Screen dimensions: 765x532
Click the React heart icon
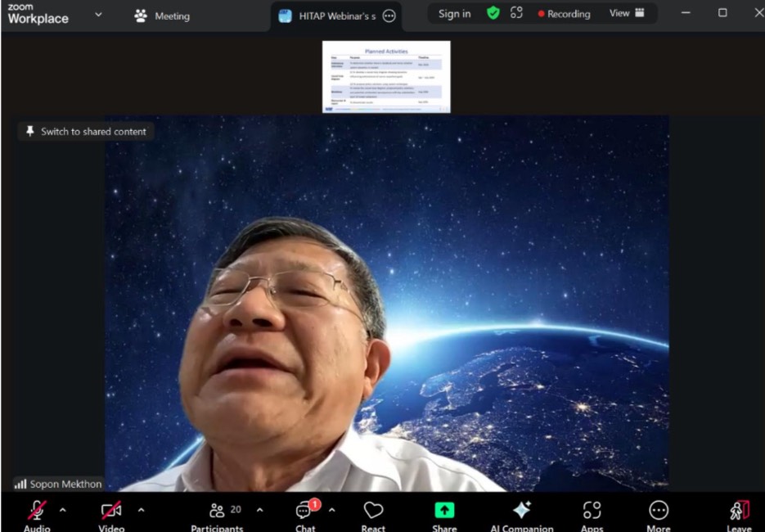pos(373,512)
